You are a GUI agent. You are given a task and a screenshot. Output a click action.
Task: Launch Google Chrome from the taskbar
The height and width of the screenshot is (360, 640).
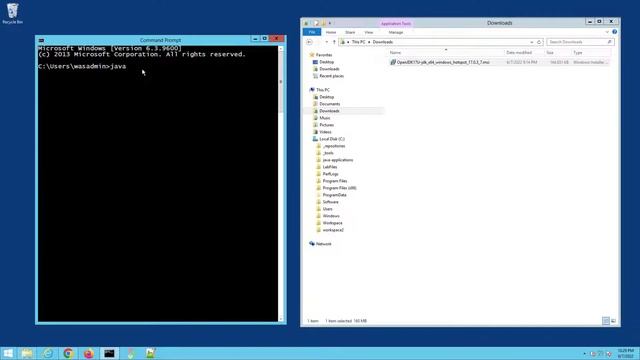tap(68, 353)
